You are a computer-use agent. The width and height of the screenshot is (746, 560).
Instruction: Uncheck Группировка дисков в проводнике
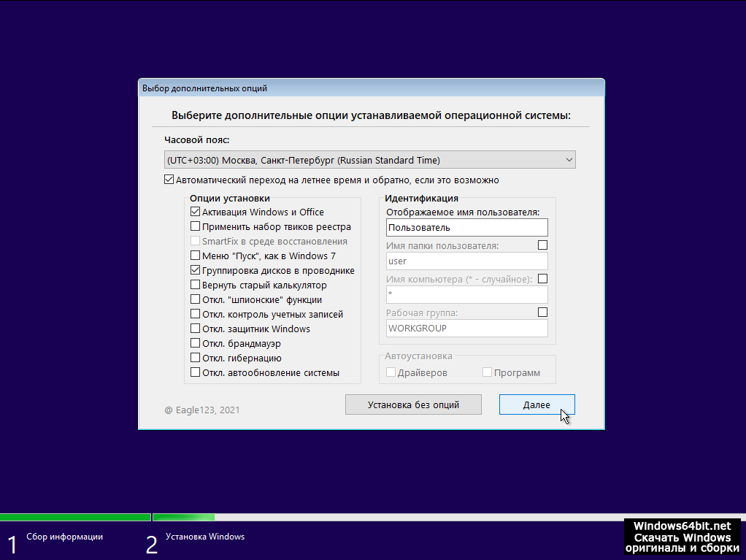point(195,270)
